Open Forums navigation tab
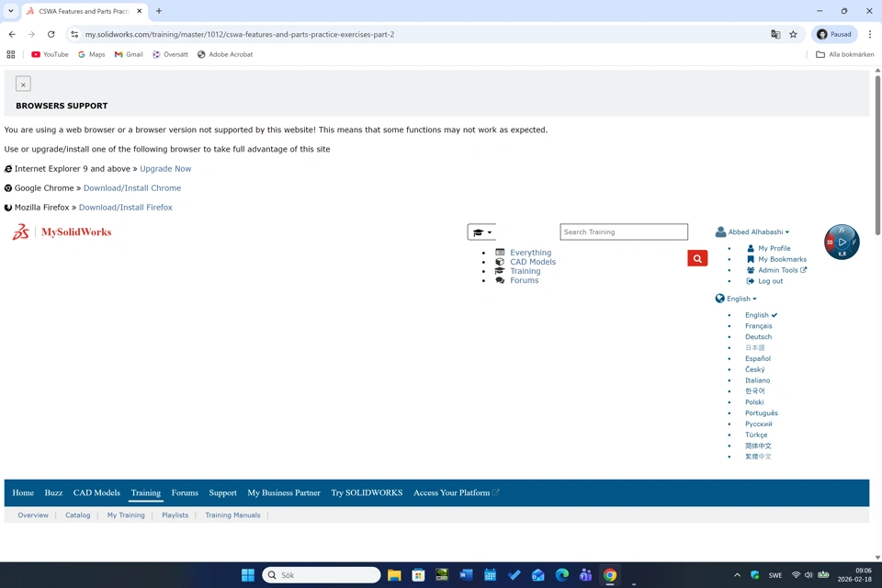The height and width of the screenshot is (588, 882). [x=185, y=492]
